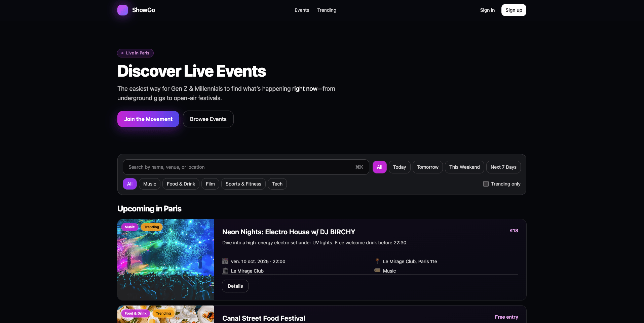Open the Events nav menu item

coord(302,10)
